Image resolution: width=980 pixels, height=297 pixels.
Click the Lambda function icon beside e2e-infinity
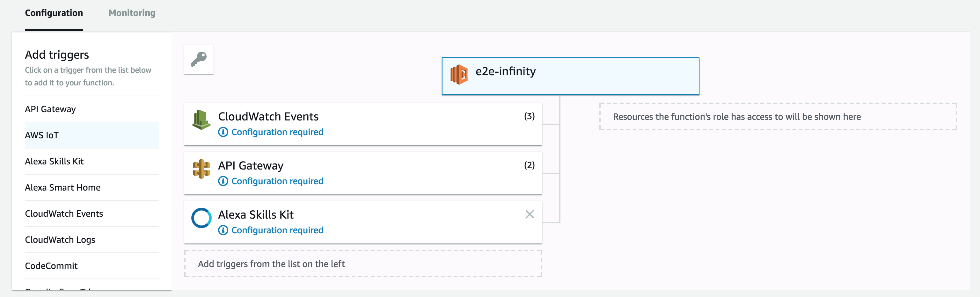point(459,74)
